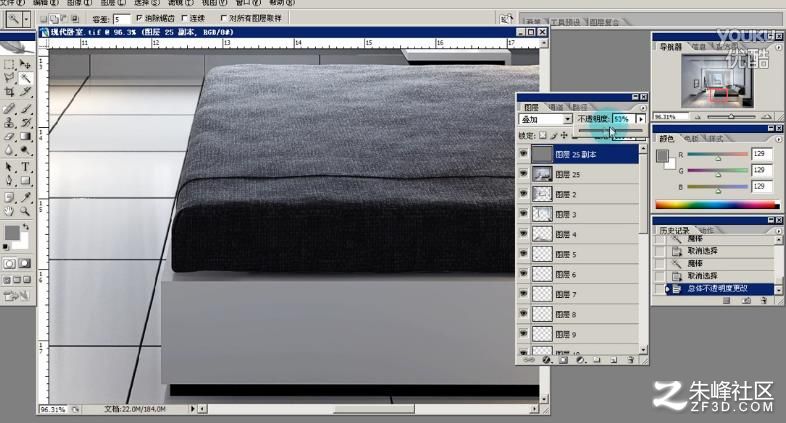Toggle the anti-alias checkbox in options bar

pos(139,19)
